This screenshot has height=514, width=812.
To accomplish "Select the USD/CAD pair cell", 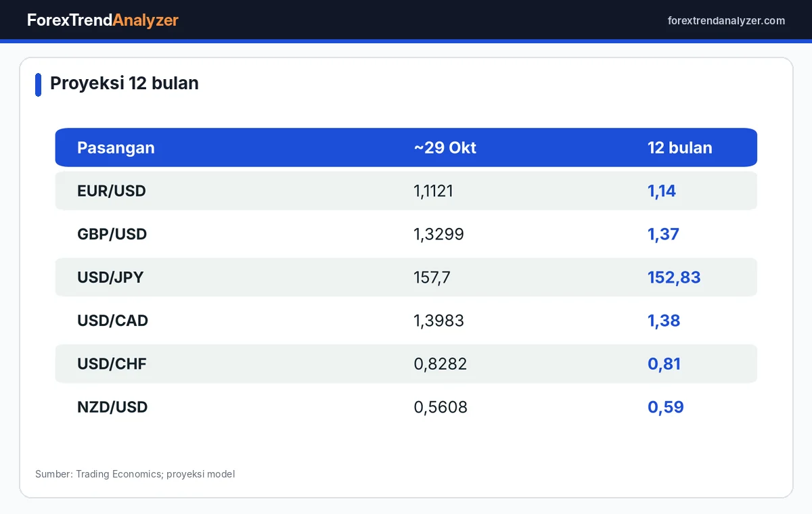I will [x=113, y=321].
